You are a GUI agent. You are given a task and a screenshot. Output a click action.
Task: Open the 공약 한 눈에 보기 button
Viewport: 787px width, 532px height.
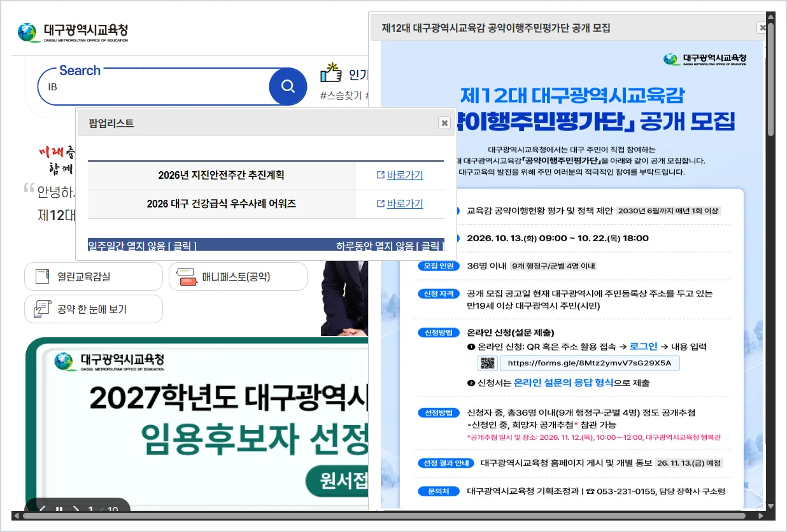click(x=94, y=309)
